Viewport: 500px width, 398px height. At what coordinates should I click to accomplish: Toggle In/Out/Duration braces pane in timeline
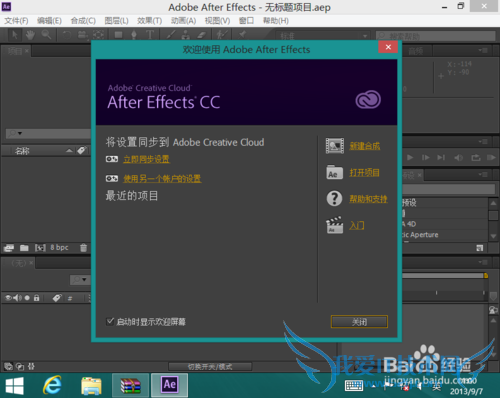point(31,366)
